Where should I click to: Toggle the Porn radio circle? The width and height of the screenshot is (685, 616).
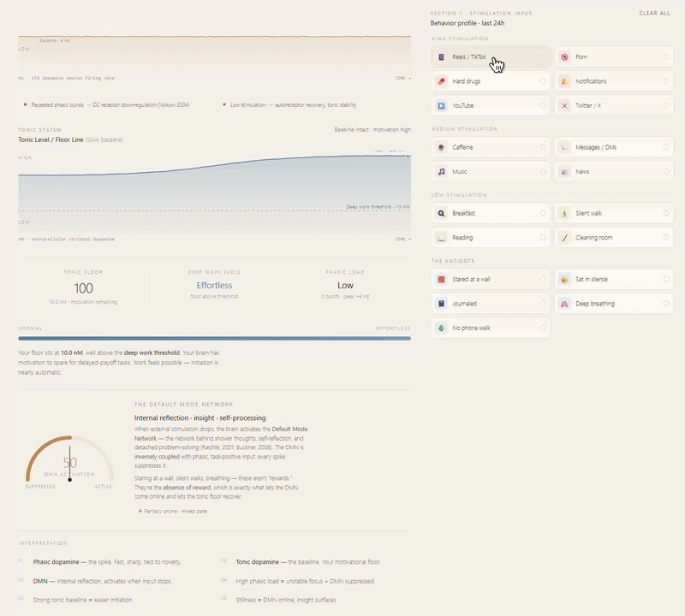coord(666,57)
